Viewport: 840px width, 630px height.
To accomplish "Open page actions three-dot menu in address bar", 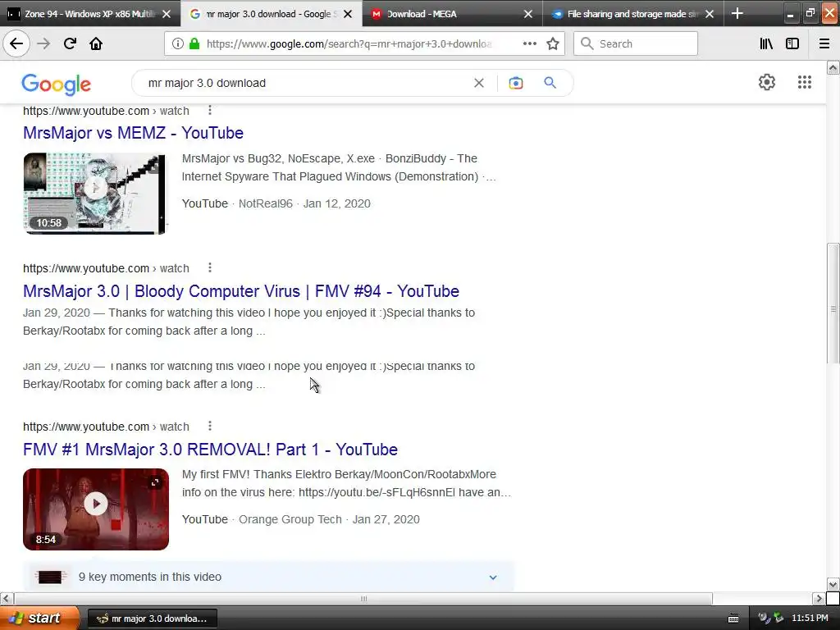I will click(529, 43).
